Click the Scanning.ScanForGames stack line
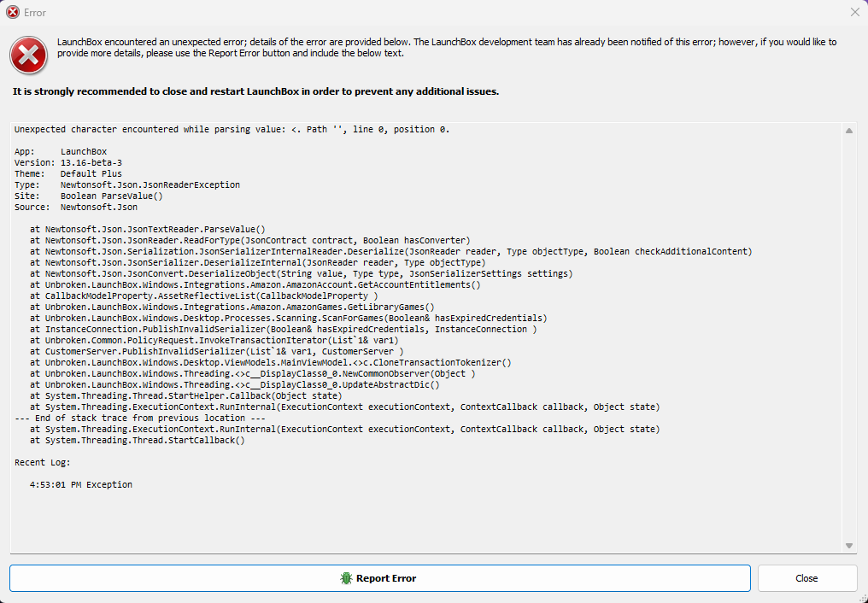This screenshot has height=603, width=868. click(x=289, y=318)
